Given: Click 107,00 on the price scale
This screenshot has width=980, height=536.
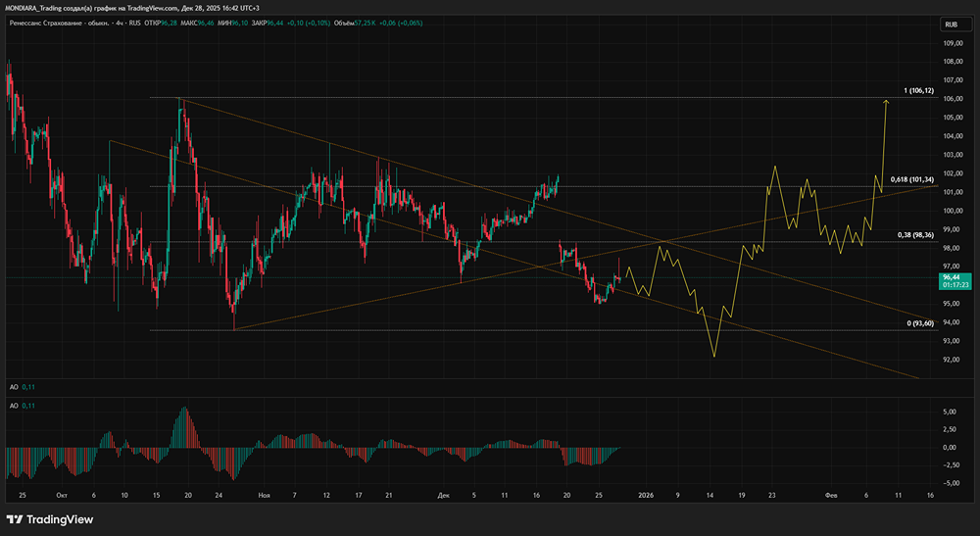Looking at the screenshot, I should tap(953, 80).
